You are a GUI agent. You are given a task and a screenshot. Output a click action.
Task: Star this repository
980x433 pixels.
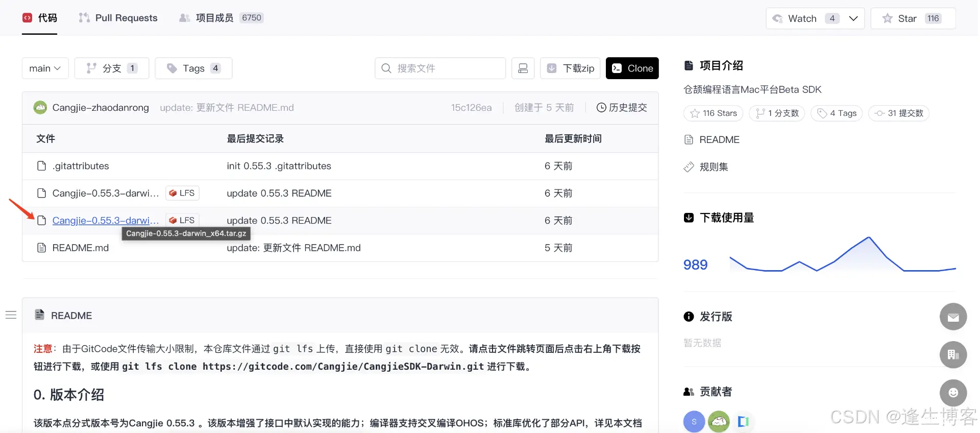[913, 18]
